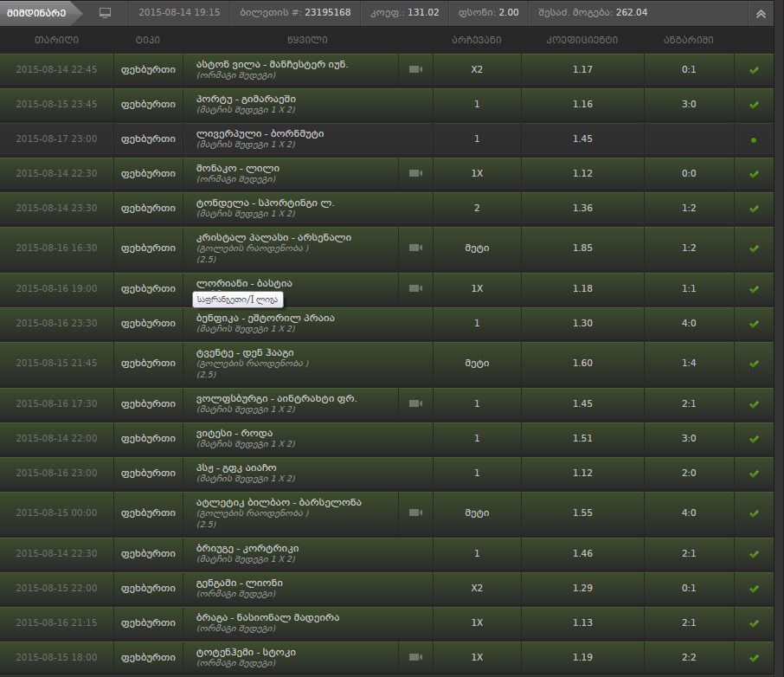
Task: Click green checkmark on პორტუ - გიმარაეში row
Action: [754, 105]
